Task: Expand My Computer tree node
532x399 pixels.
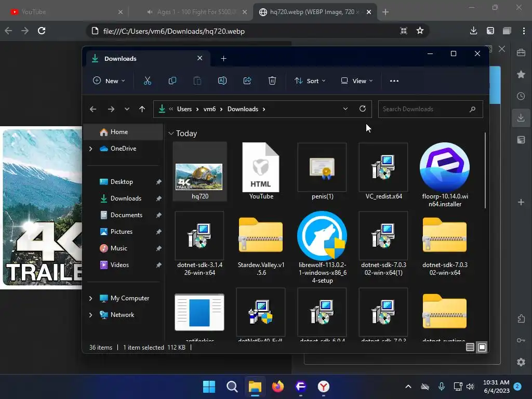Action: 90,298
